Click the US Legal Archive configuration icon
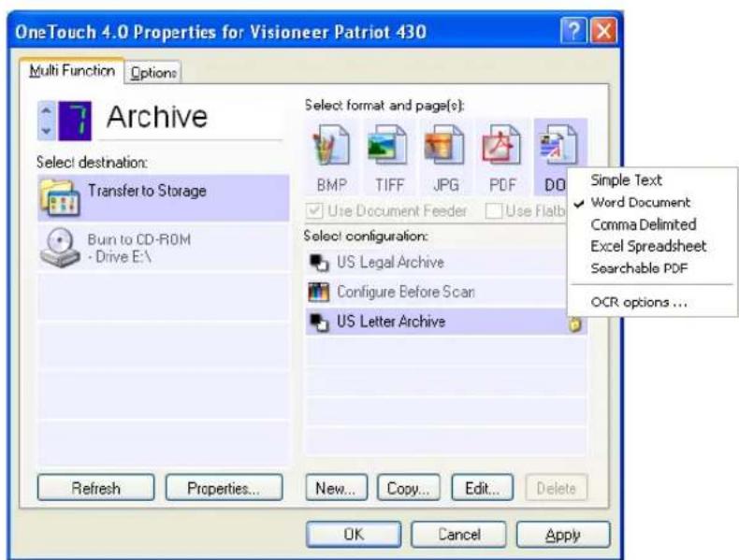 point(318,263)
